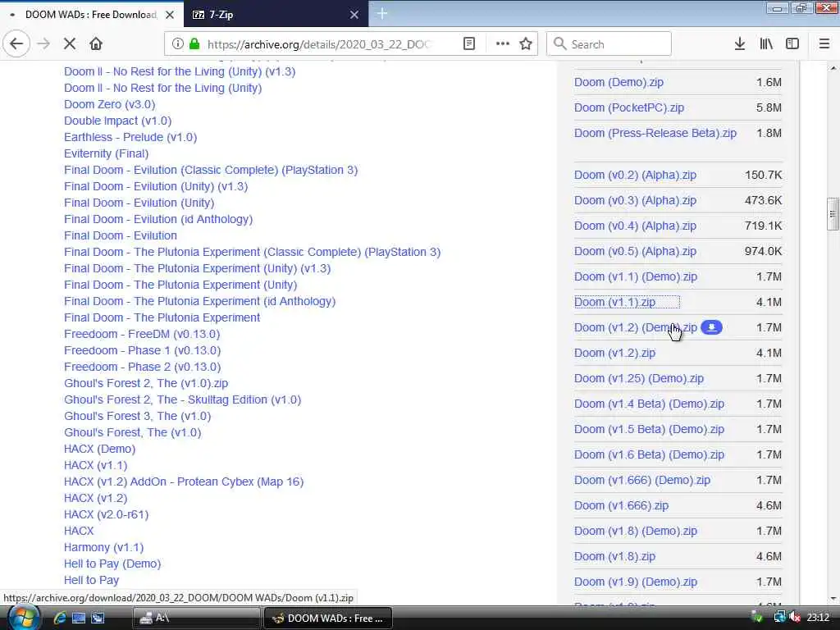
Task: Bookmark this page with the star
Action: click(x=526, y=44)
